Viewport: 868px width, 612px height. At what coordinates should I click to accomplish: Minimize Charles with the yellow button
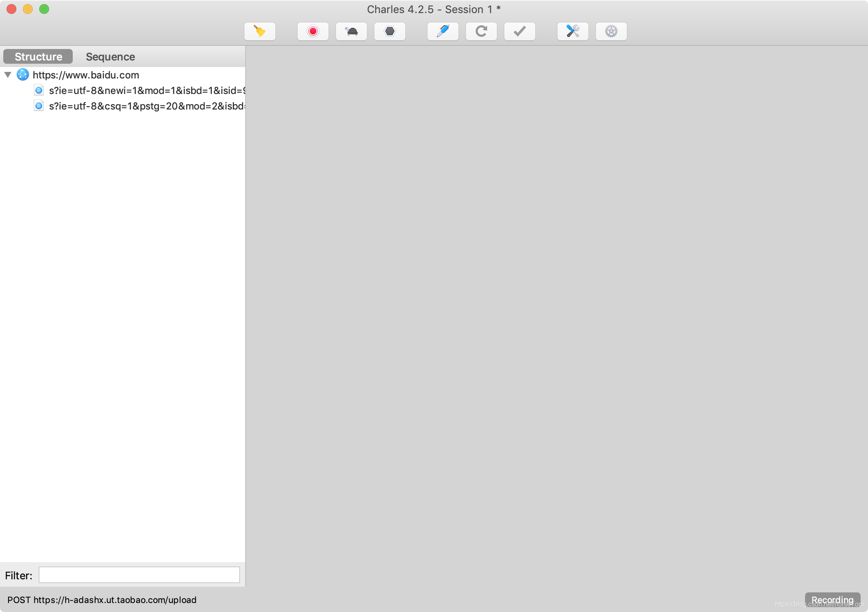28,9
